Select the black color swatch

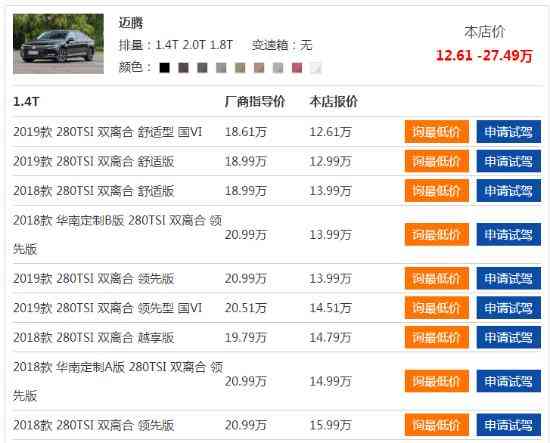click(165, 68)
